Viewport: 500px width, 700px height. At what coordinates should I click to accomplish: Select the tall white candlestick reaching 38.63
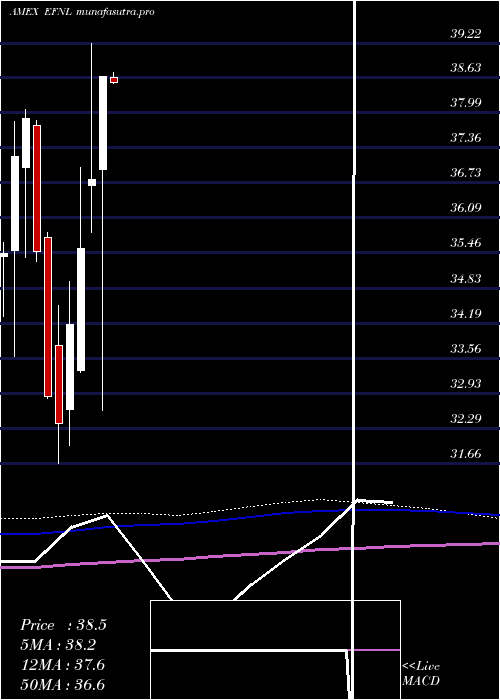click(x=103, y=123)
